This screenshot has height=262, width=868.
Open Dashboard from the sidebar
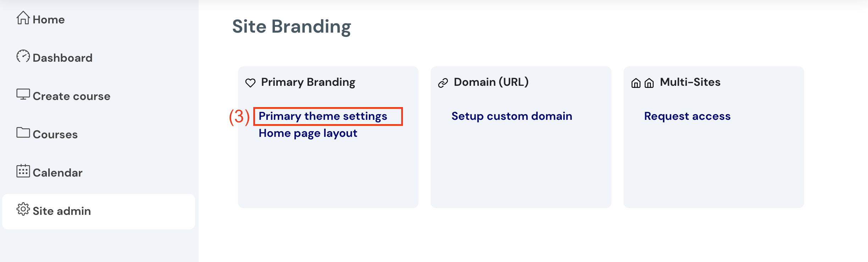[62, 58]
